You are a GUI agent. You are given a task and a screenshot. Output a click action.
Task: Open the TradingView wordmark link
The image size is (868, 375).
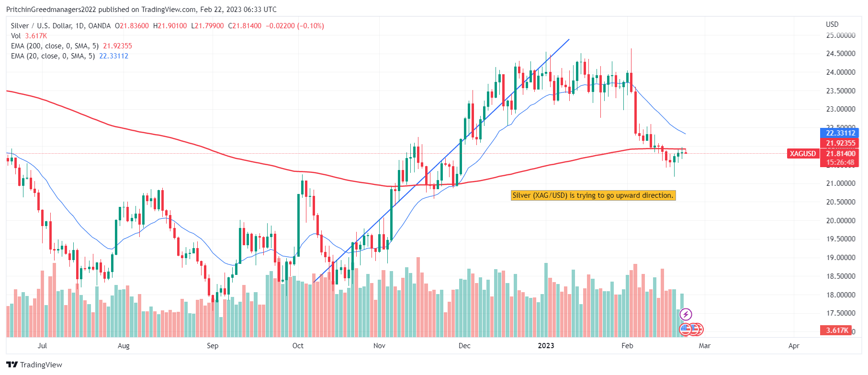[x=41, y=364]
